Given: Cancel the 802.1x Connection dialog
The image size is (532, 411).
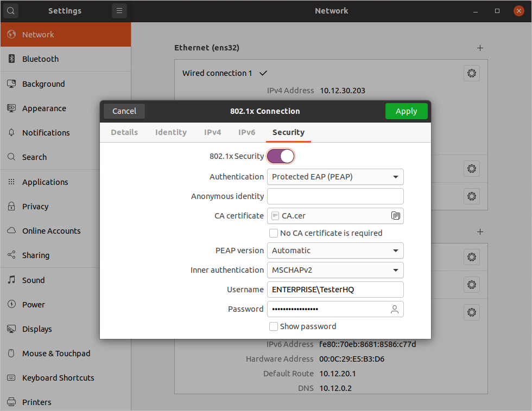Looking at the screenshot, I should [124, 111].
